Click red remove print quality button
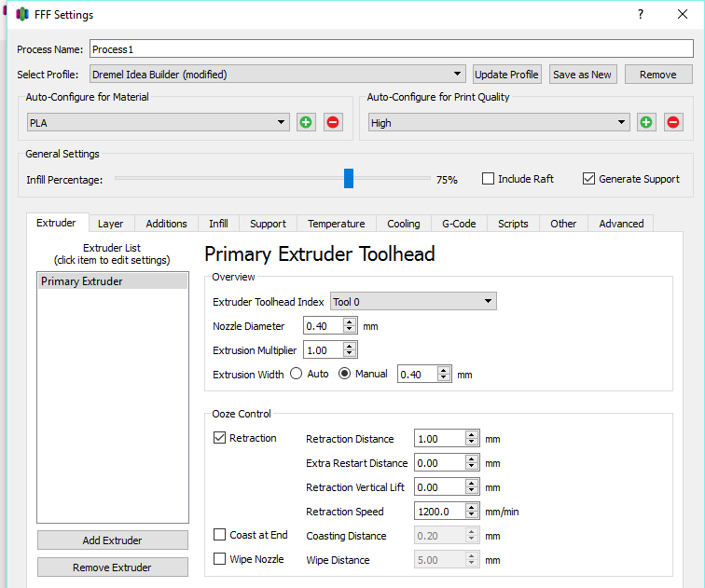705x588 pixels. coord(673,122)
